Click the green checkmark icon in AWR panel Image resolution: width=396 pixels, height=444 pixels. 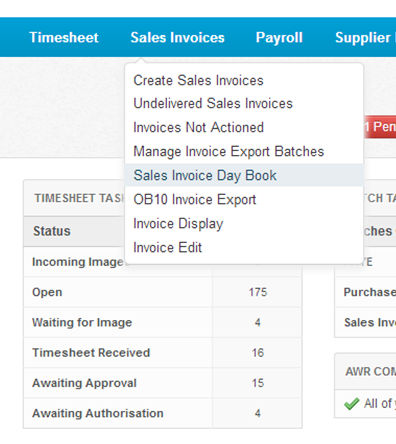pos(352,404)
